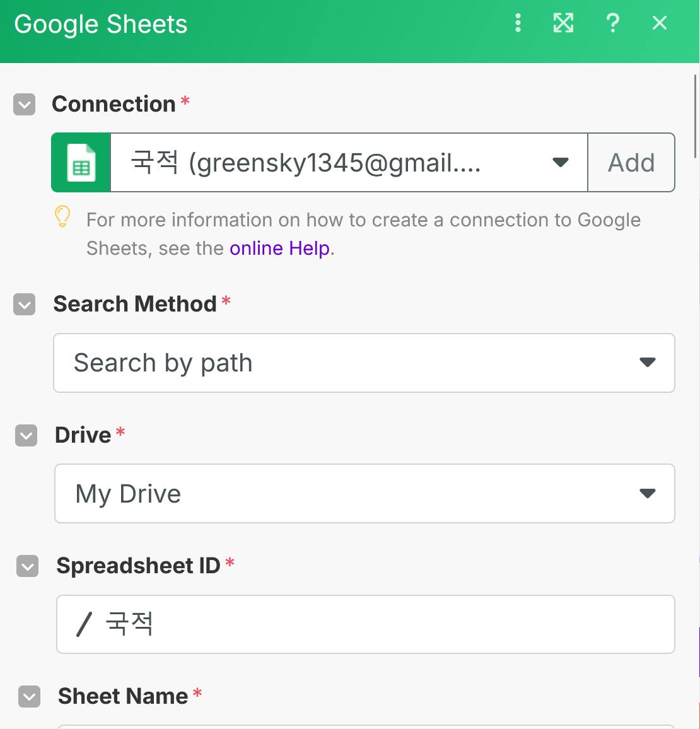Open the My Drive dropdown
The image size is (700, 729).
(x=365, y=493)
